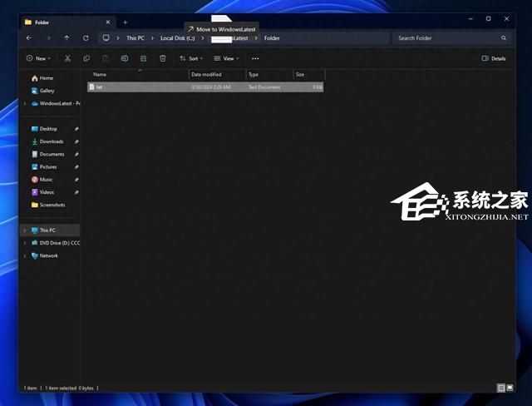This screenshot has width=532, height=406.
Task: Add a new tab with plus button
Action: [x=126, y=22]
